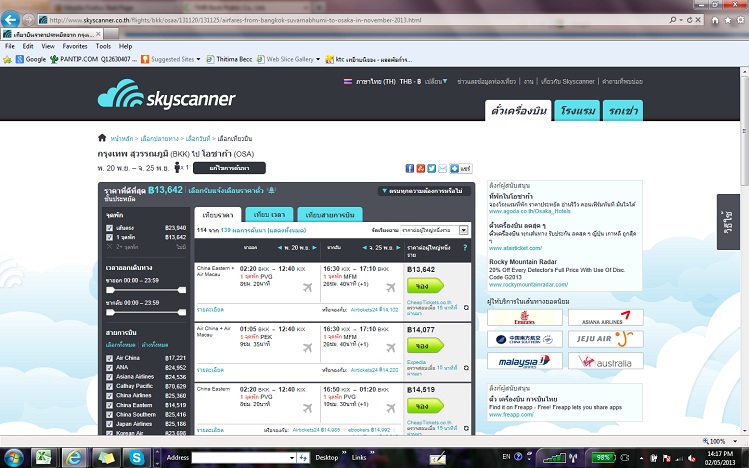Uncheck the Air China airline filter
Image resolution: width=749 pixels, height=468 pixels.
click(109, 358)
